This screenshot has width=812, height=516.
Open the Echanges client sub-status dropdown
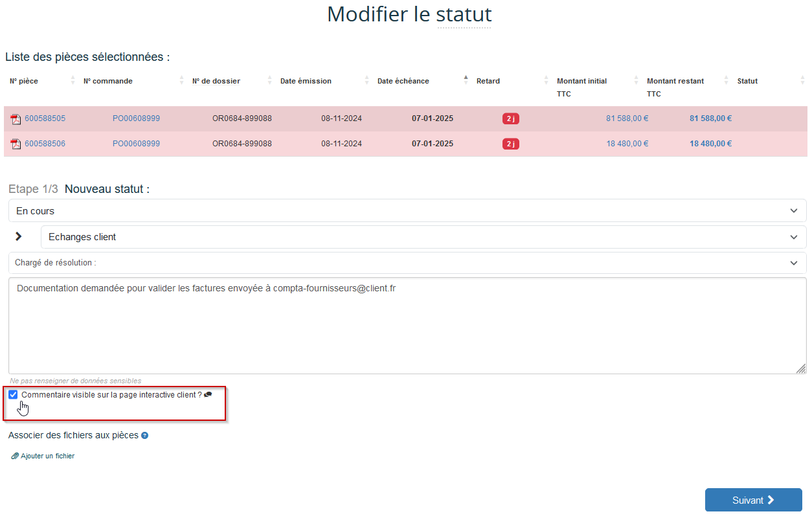click(423, 237)
